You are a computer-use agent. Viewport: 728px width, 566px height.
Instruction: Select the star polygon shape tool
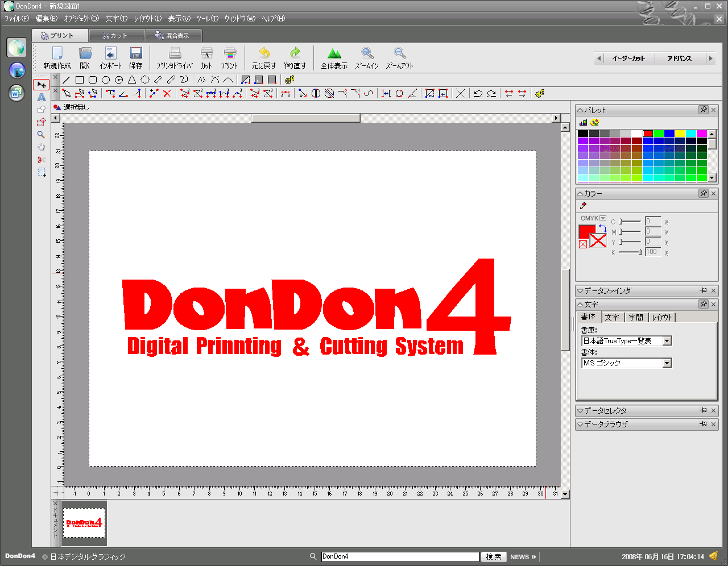tap(145, 80)
